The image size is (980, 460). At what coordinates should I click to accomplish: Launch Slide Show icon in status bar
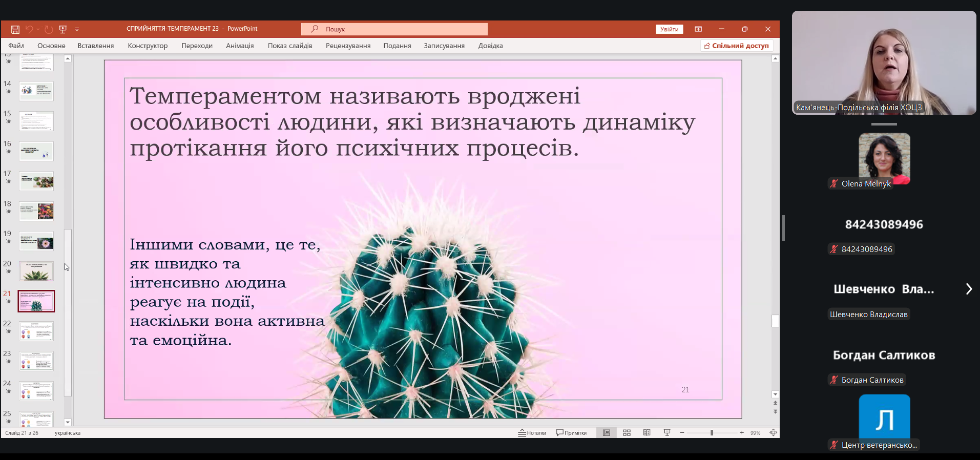pyautogui.click(x=667, y=433)
